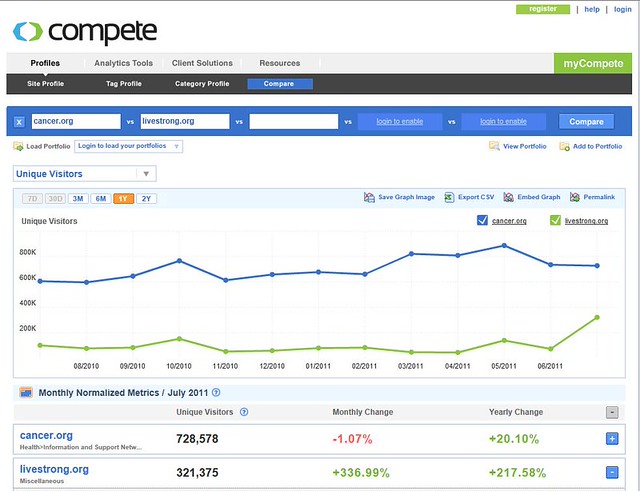
Task: Open help icon next to Monthly Normalized Metrics
Action: [x=216, y=393]
